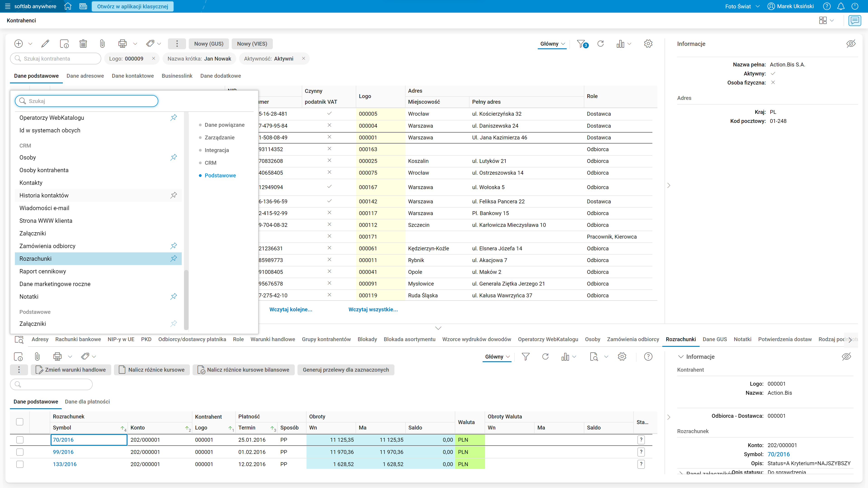Open the chat panel icon
868x488 pixels.
[854, 21]
